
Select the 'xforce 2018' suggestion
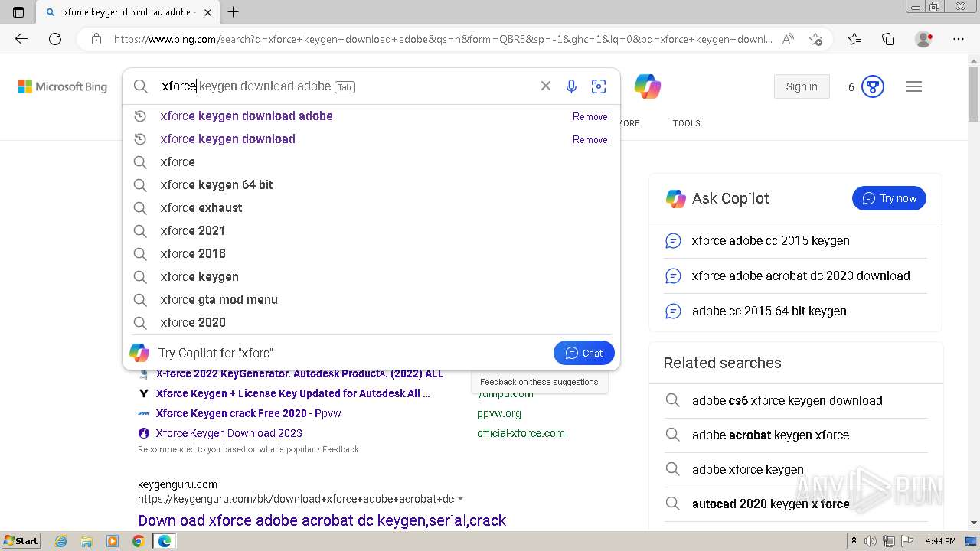[371, 254]
